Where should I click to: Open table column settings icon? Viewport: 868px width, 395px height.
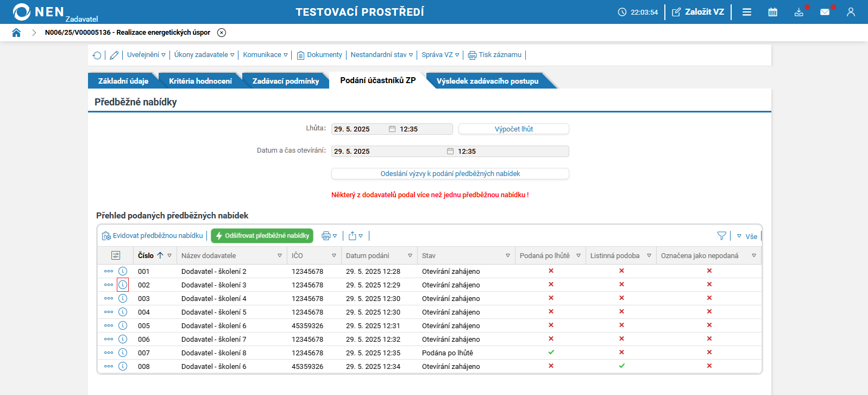tap(116, 255)
